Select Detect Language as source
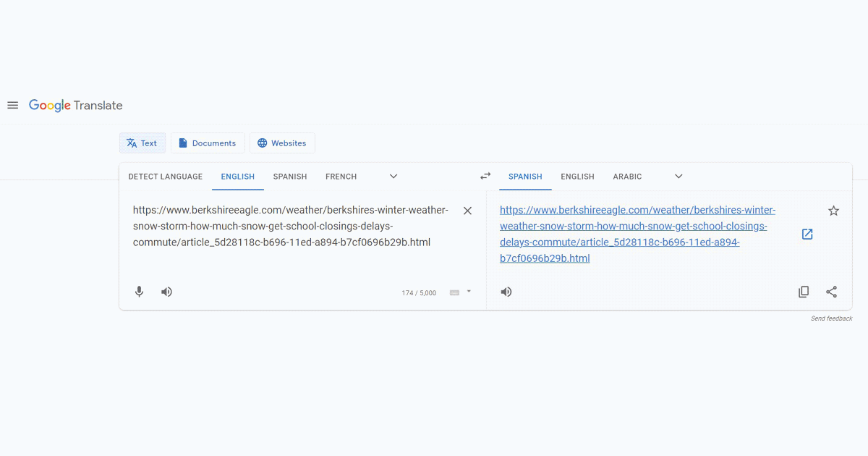 pyautogui.click(x=166, y=177)
